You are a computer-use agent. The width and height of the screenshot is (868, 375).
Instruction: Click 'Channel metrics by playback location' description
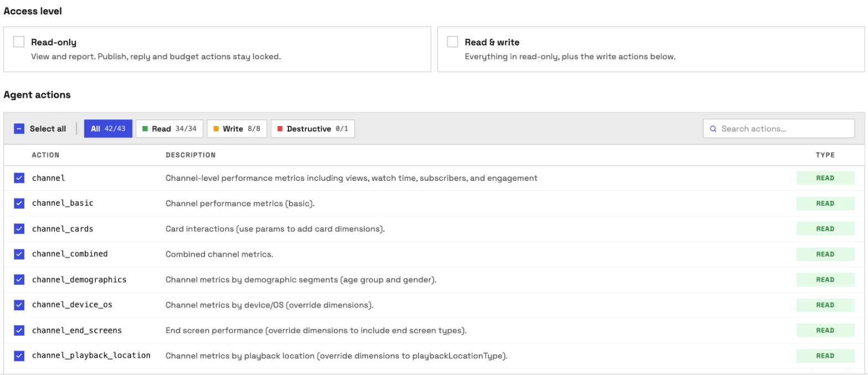(337, 356)
